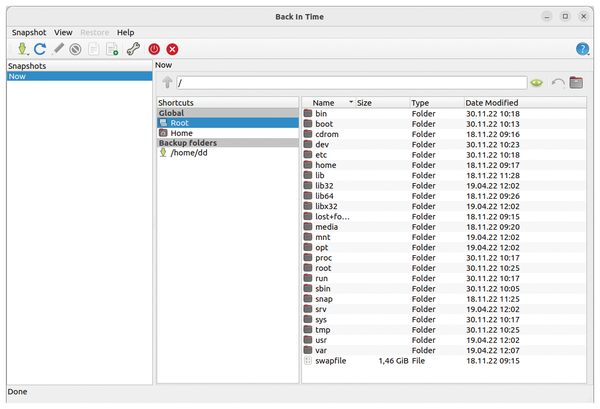The width and height of the screenshot is (600, 409).
Task: Open the Help menu
Action: pyautogui.click(x=125, y=32)
